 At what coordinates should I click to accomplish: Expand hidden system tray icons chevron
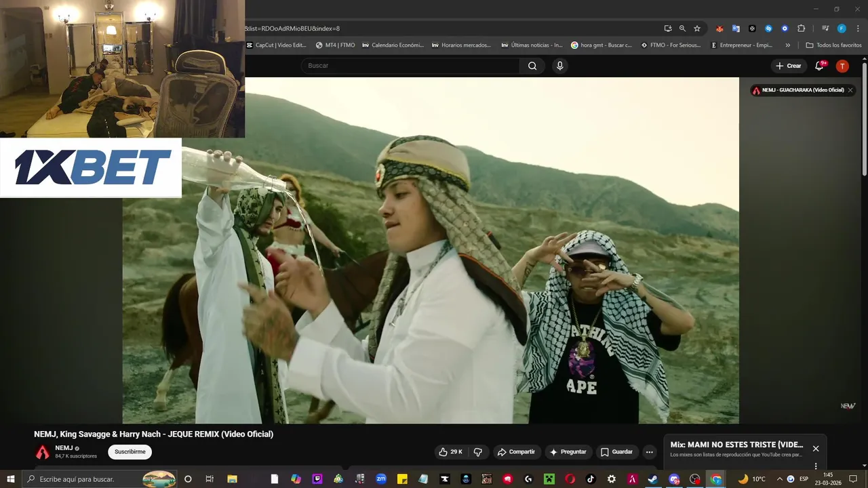780,479
